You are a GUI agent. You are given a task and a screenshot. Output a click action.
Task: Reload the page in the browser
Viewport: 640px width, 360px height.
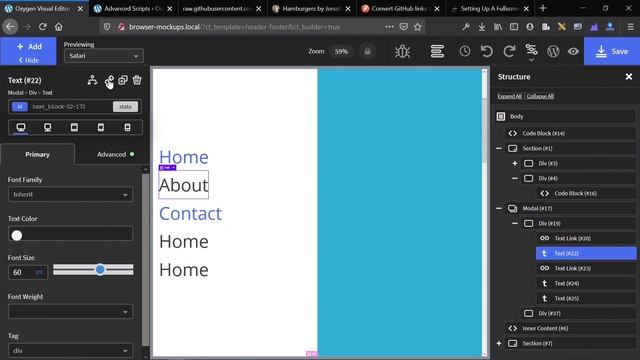click(x=42, y=27)
